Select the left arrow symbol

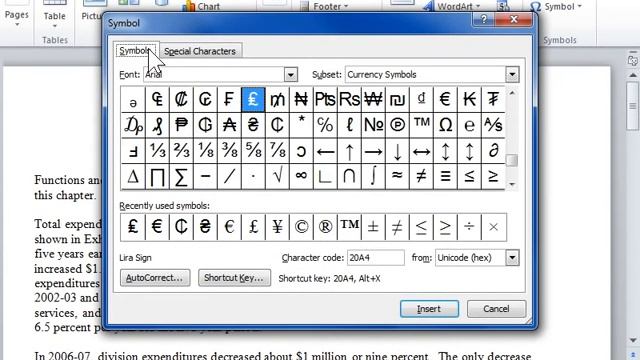325,151
